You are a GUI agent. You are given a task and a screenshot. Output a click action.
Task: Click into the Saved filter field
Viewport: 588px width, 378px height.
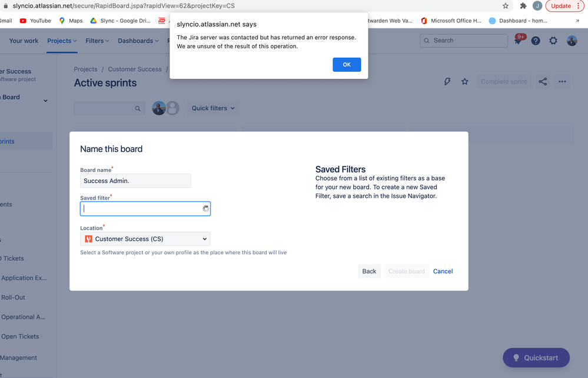coord(145,208)
